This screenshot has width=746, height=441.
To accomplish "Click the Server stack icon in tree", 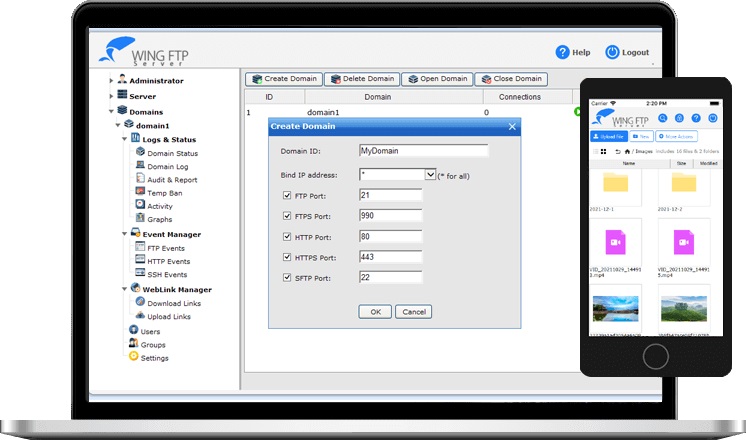I will pos(122,94).
